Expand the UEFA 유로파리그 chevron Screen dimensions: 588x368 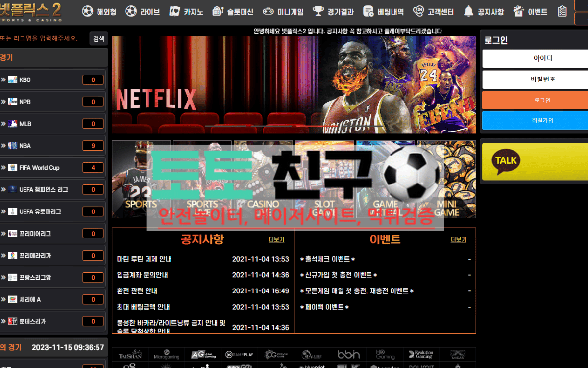(x=3, y=211)
